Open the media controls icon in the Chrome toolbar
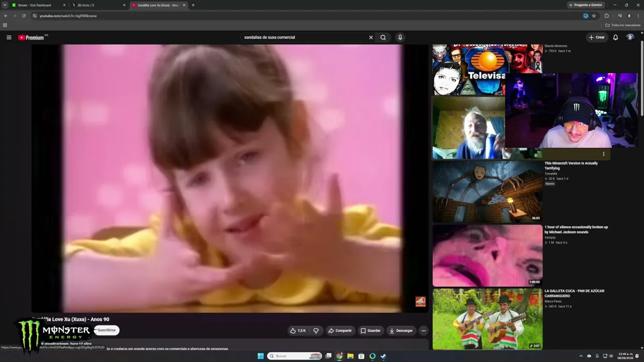 click(620, 16)
